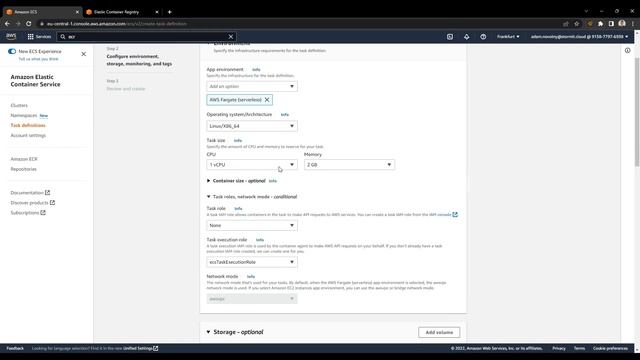Close the ECS sidebar navigation panel
The height and width of the screenshot is (360, 640).
pyautogui.click(x=84, y=54)
